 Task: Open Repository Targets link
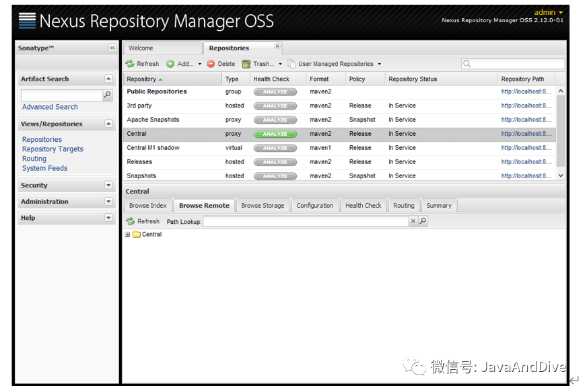click(53, 149)
